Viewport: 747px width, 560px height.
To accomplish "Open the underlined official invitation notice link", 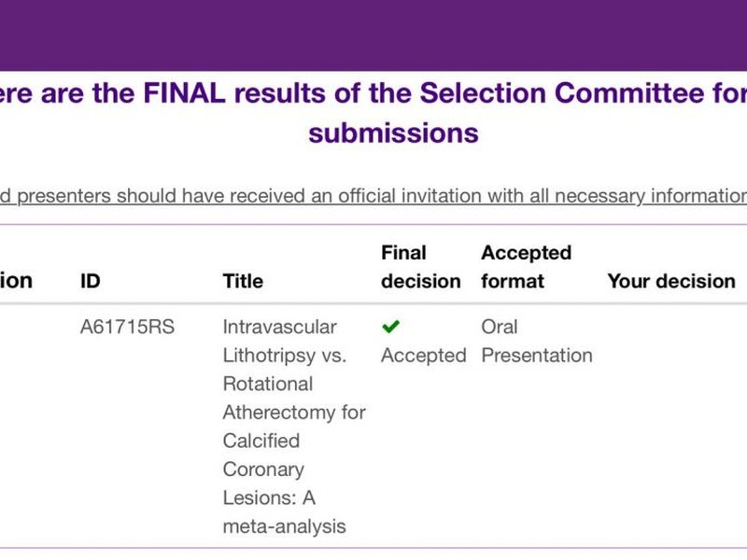I will point(373,196).
